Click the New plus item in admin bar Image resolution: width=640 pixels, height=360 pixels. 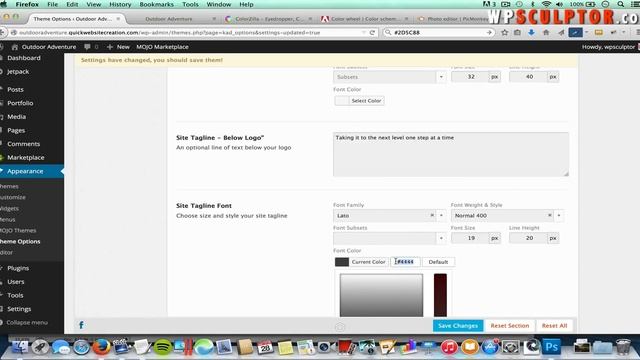click(x=118, y=47)
